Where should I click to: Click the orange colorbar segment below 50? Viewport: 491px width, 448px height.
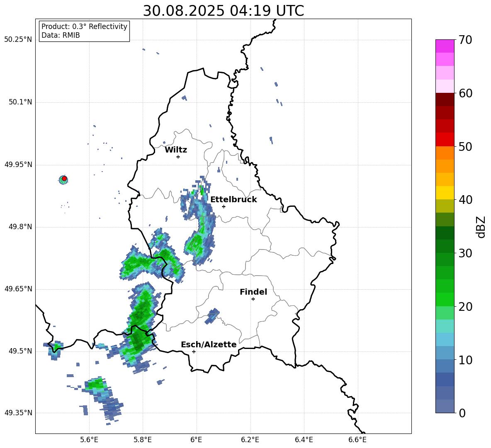point(445,153)
